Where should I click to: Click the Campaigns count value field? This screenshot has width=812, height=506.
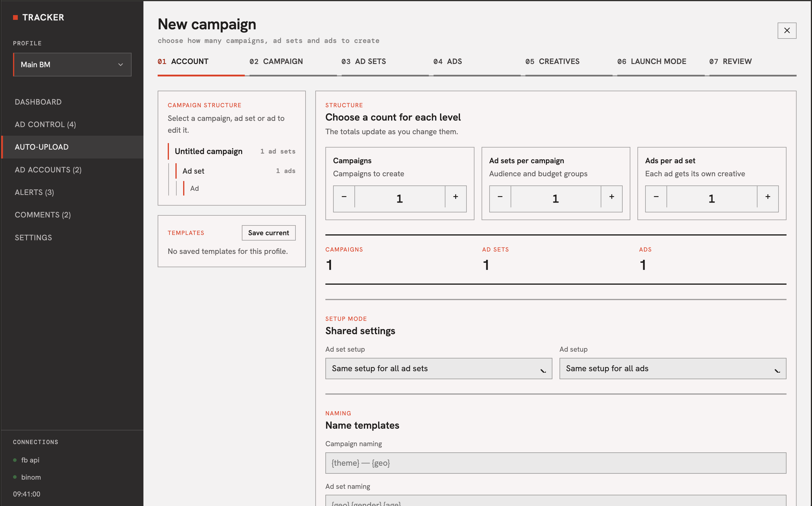point(400,199)
